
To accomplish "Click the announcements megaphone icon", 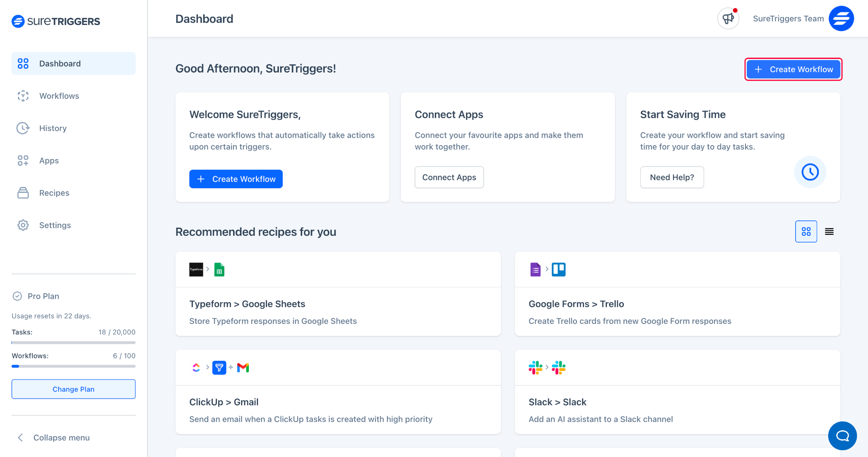I will click(728, 18).
